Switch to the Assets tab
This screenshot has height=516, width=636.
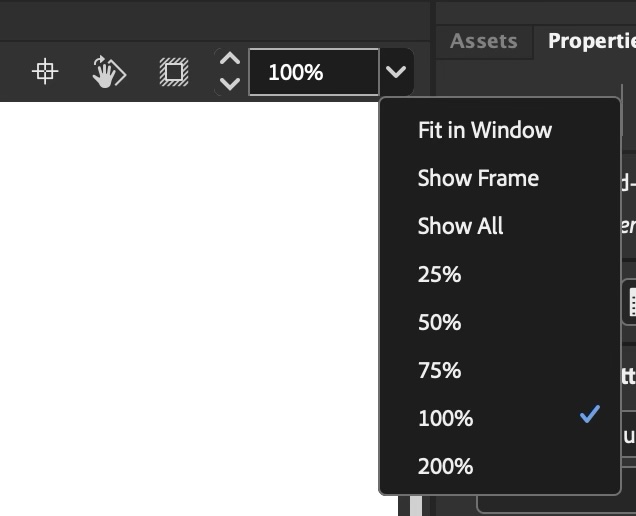point(483,41)
